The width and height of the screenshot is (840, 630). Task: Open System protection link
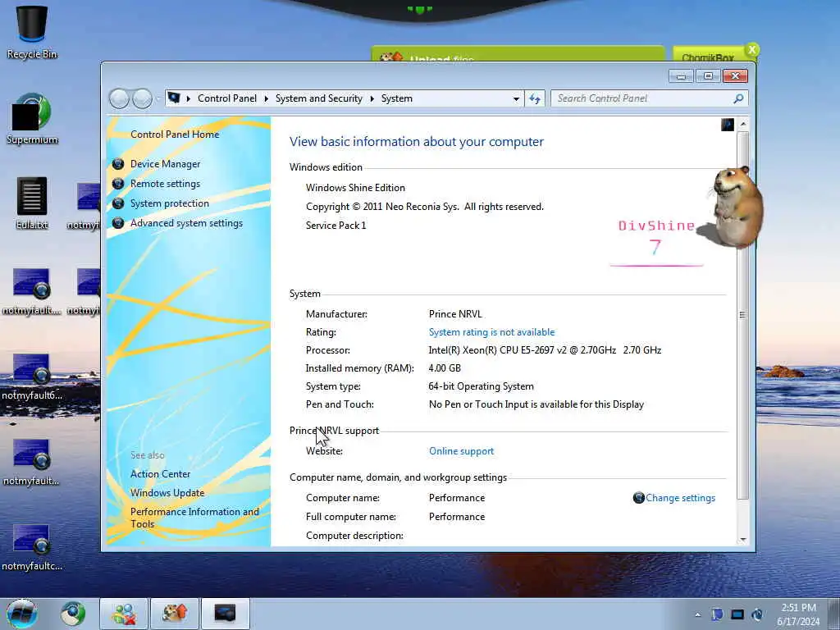[x=169, y=203]
